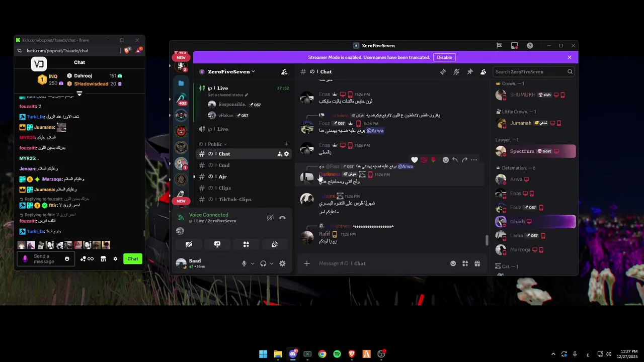React with heart on Darkness message
This screenshot has width=644, height=362.
tap(415, 160)
